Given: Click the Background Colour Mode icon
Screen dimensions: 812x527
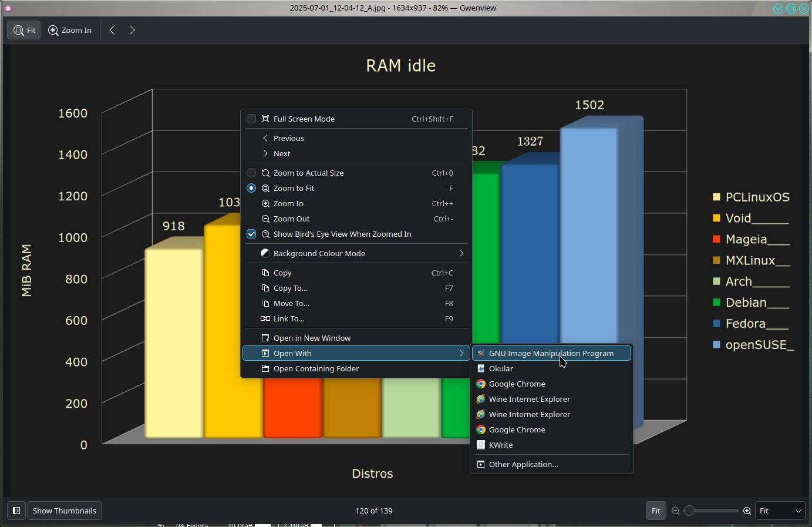Looking at the screenshot, I should pos(265,253).
